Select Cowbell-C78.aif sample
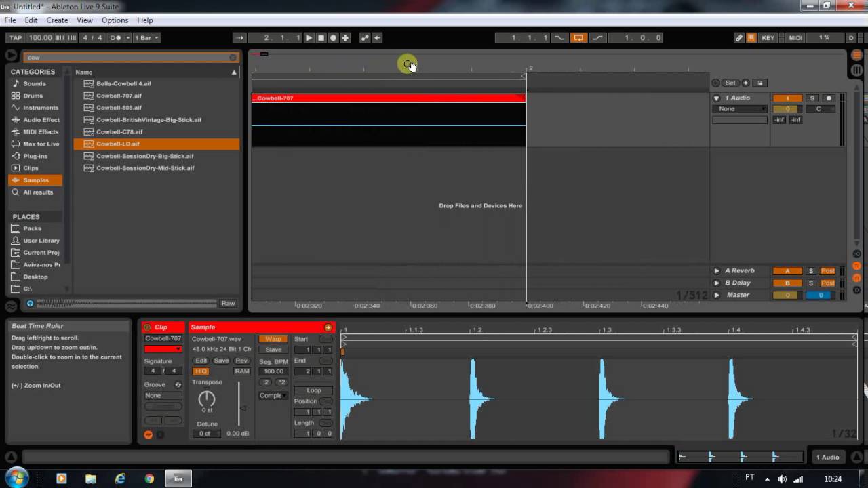The image size is (868, 488). pos(119,132)
